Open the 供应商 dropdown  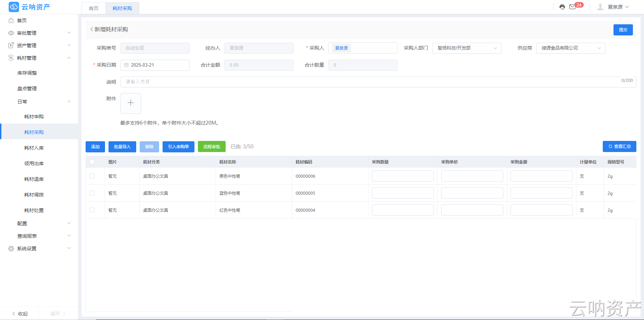(571, 48)
